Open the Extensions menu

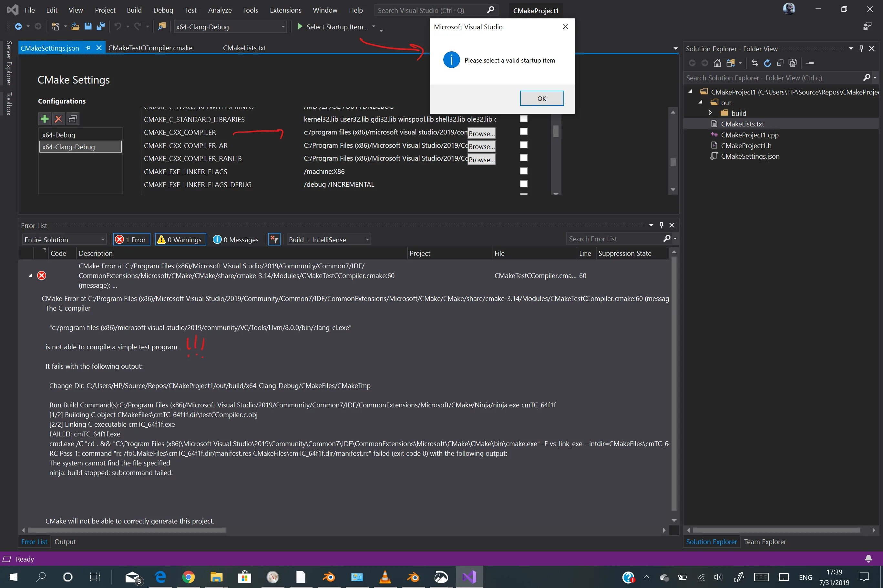tap(285, 10)
